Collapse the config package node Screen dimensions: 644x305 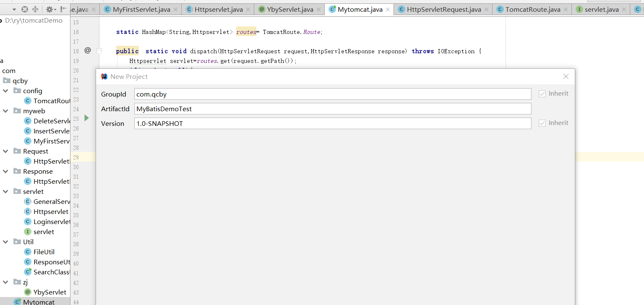click(5, 91)
